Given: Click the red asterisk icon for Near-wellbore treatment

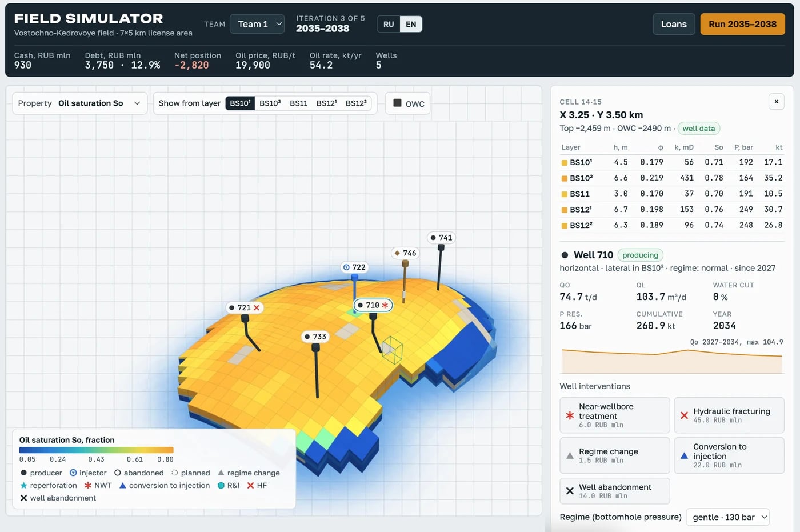Looking at the screenshot, I should (x=570, y=415).
